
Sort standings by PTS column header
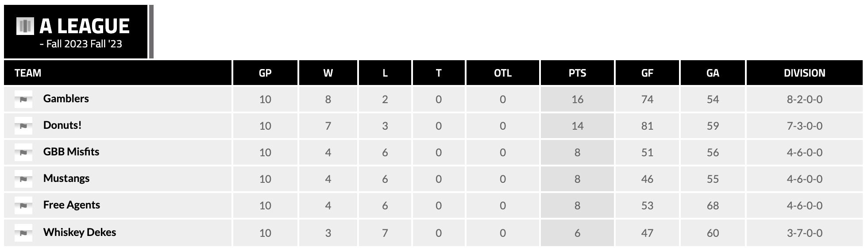point(577,73)
